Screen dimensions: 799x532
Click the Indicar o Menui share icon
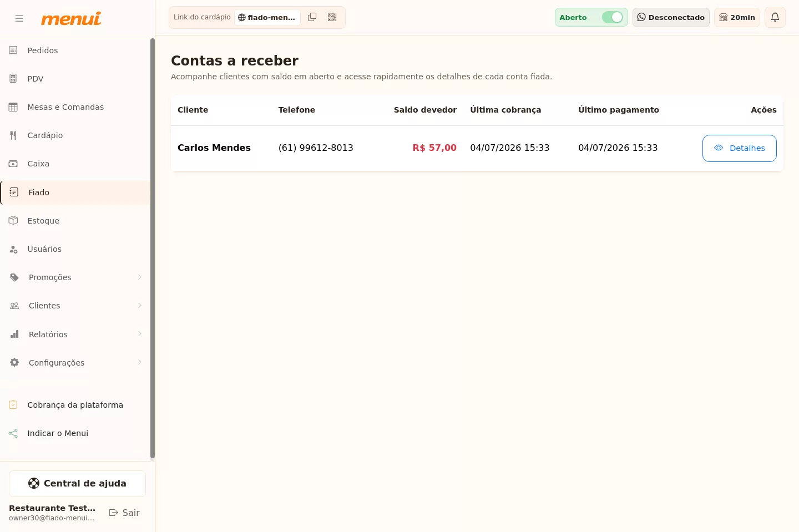coord(13,433)
